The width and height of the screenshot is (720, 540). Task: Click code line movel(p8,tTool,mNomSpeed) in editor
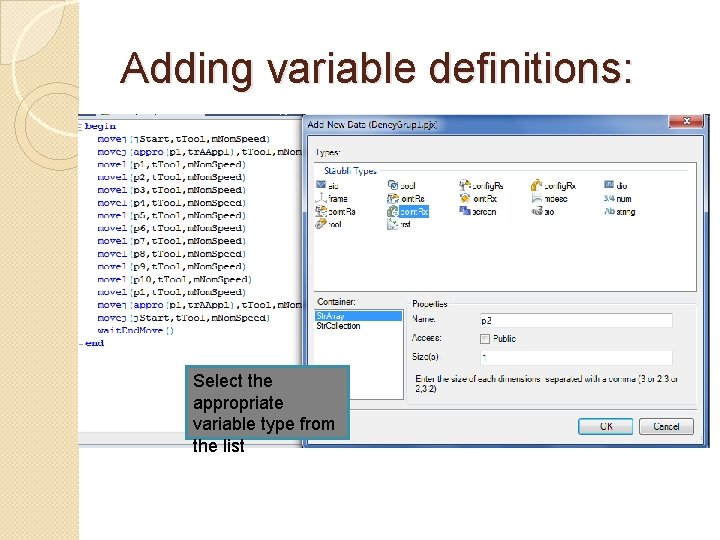(172, 254)
